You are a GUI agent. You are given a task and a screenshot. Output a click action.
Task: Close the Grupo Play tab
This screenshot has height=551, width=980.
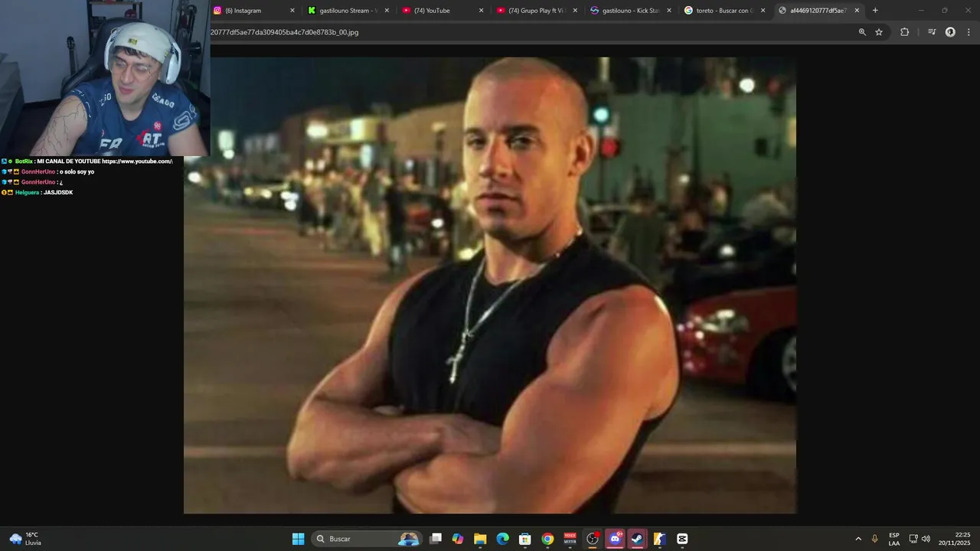575,11
